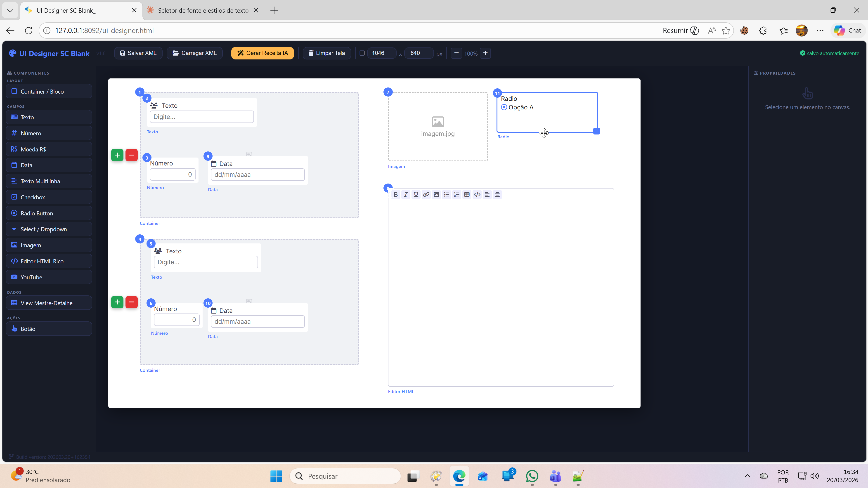
Task: Click center align icon in editor toolbar
Action: (x=497, y=194)
